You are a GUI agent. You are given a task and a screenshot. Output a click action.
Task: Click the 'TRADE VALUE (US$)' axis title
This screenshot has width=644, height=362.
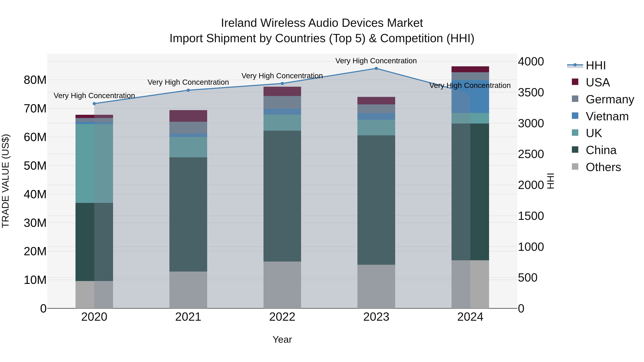6,181
